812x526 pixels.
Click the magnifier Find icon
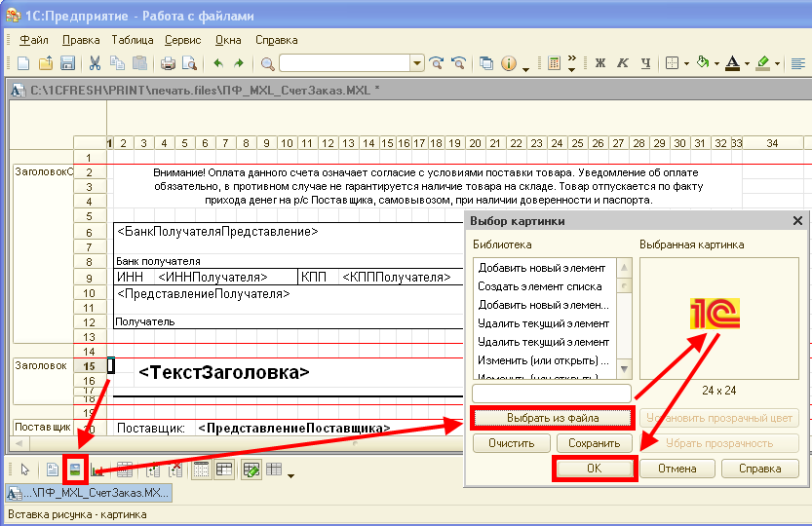pyautogui.click(x=267, y=63)
